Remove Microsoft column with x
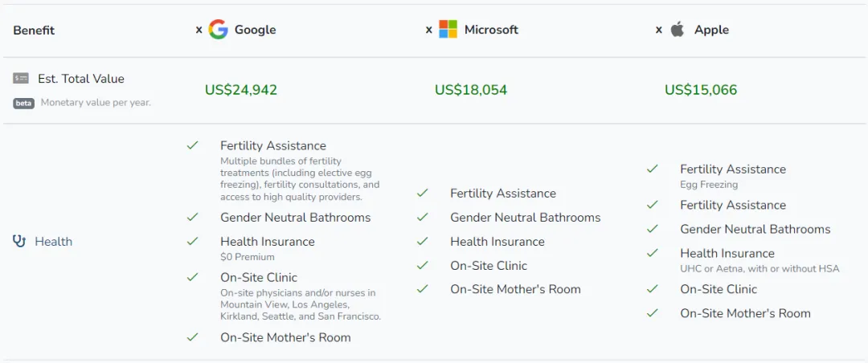Viewport: 868px width, 363px height. tap(428, 30)
